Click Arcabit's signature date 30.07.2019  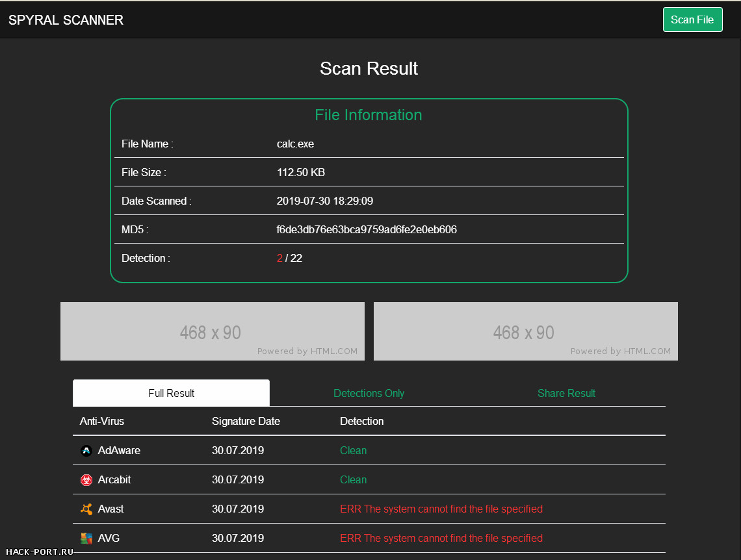(238, 479)
